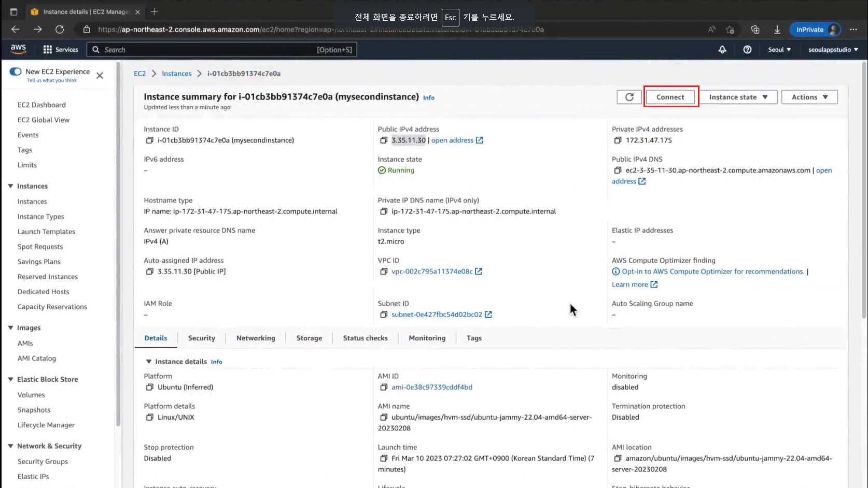Open browser favorites star icon
This screenshot has width=868, height=488.
tap(730, 30)
